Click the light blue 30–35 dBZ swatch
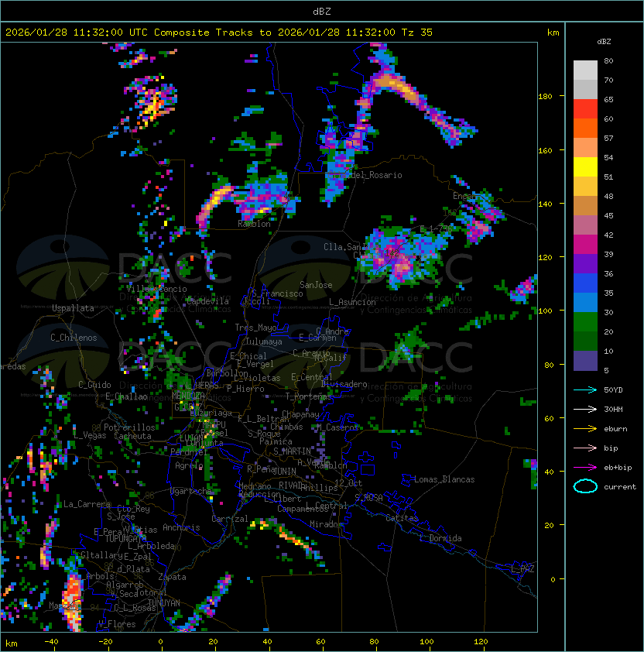 (x=585, y=302)
